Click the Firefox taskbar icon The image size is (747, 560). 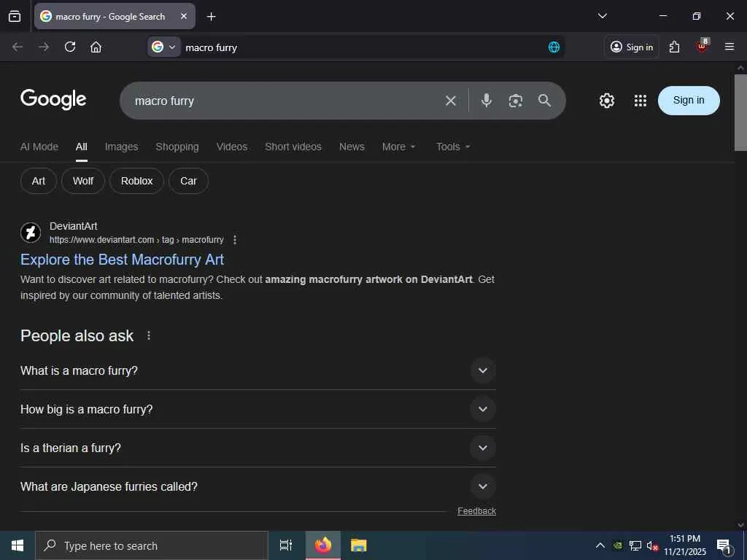coord(323,545)
